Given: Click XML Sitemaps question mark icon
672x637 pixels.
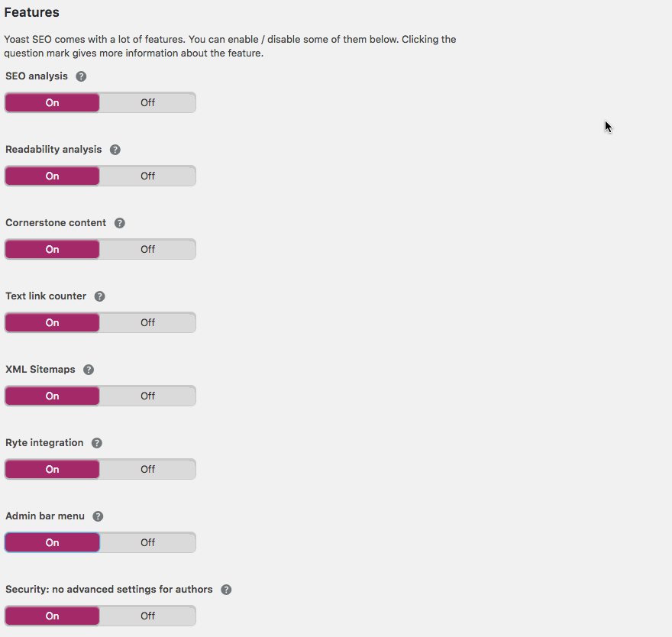Looking at the screenshot, I should click(x=89, y=370).
